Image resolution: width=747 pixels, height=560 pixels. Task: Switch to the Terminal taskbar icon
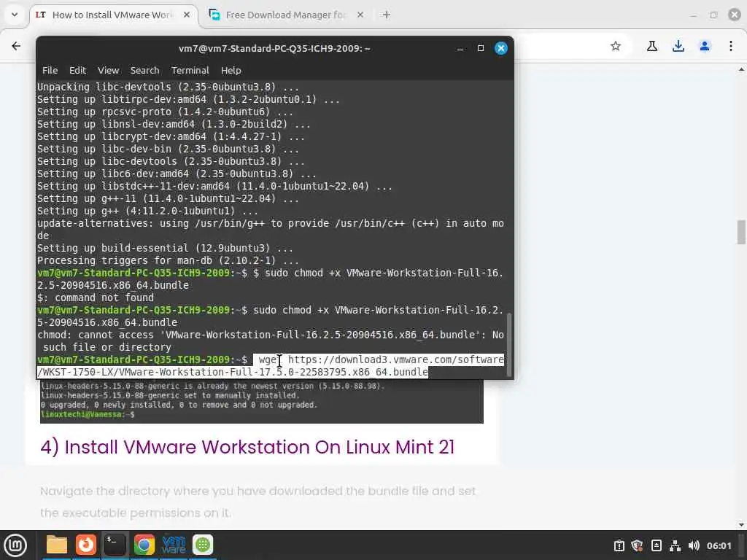[115, 545]
